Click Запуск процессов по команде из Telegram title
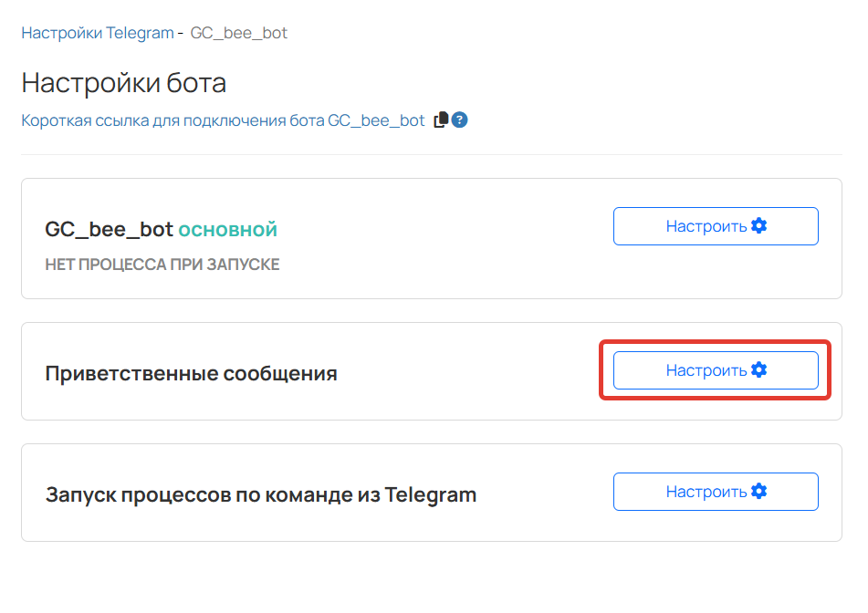 (261, 494)
